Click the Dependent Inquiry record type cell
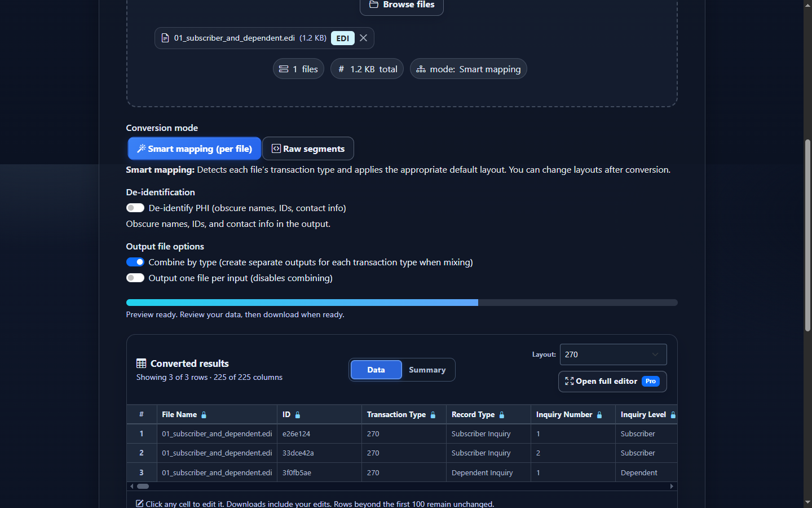The height and width of the screenshot is (508, 812). [488, 472]
